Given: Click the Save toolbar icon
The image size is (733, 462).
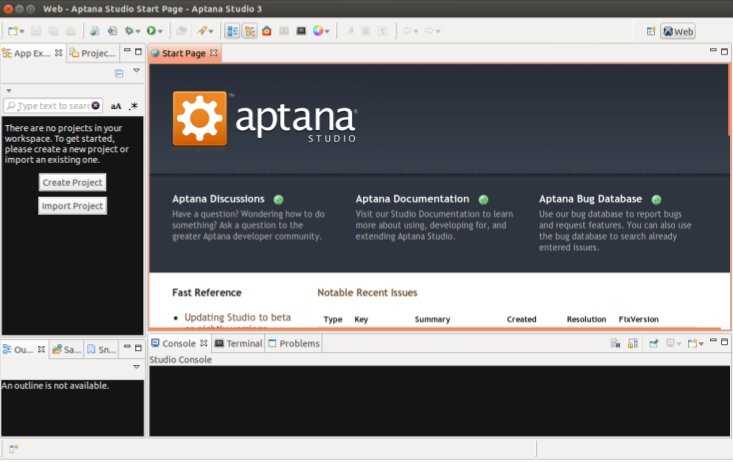Looking at the screenshot, I should (36, 31).
